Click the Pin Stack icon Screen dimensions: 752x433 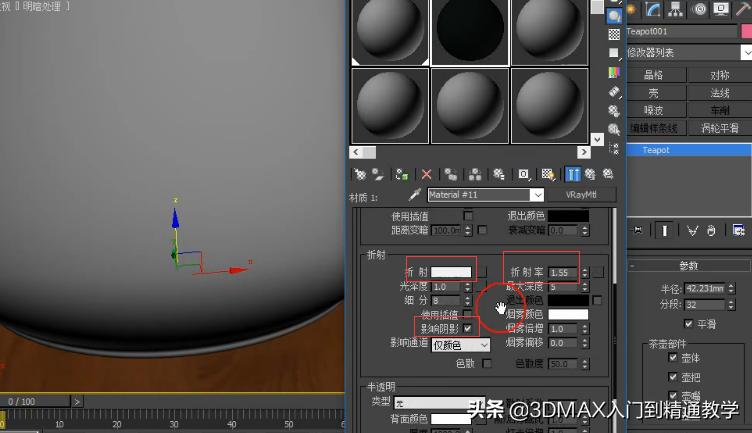[x=637, y=231]
